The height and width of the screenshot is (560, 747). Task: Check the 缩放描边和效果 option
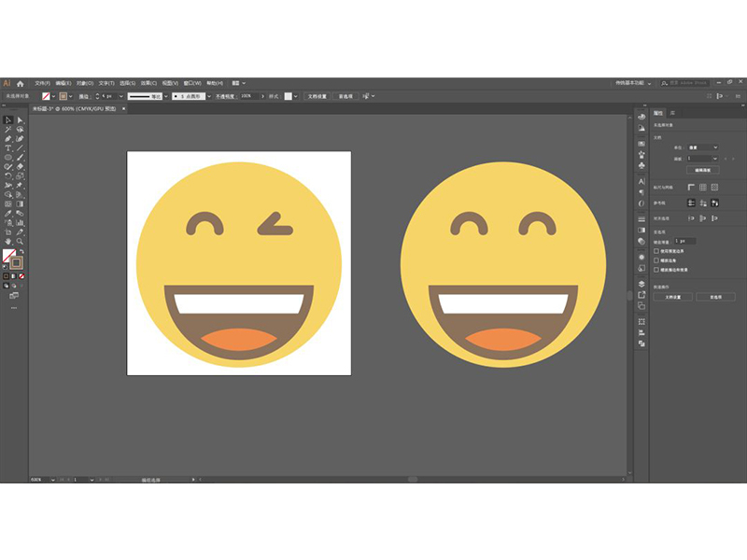click(x=656, y=269)
